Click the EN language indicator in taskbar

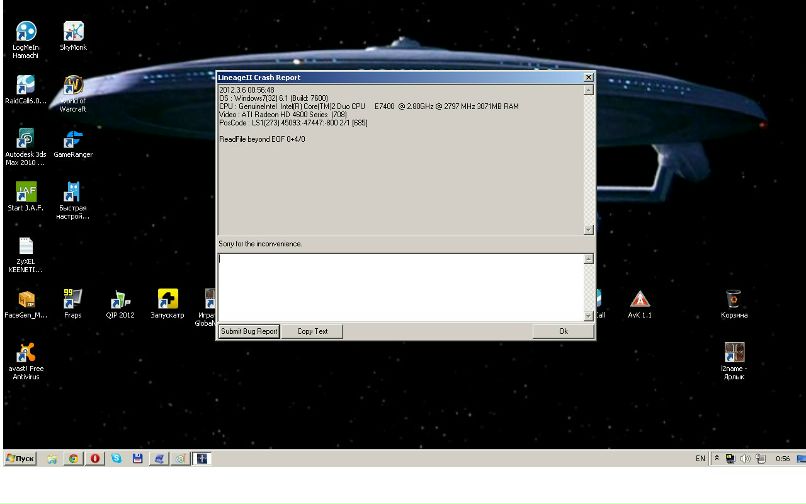click(x=700, y=458)
